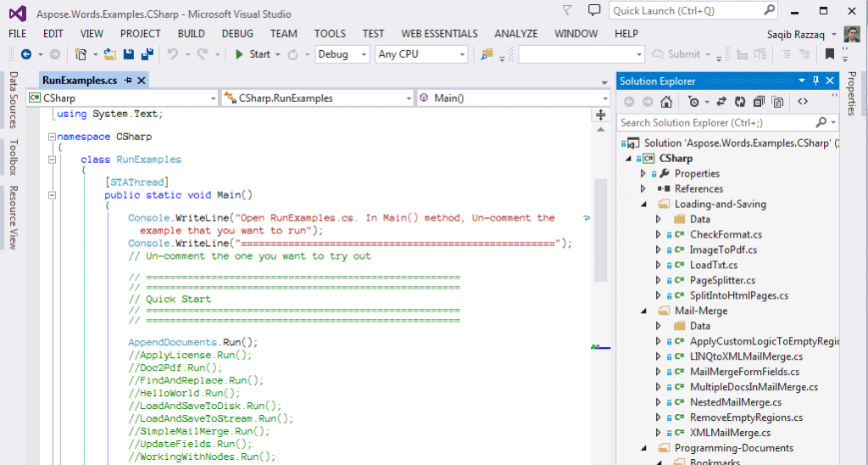Screen dimensions: 868x465
Task: Click the Quick Launch search magnifier icon
Action: [x=770, y=10]
